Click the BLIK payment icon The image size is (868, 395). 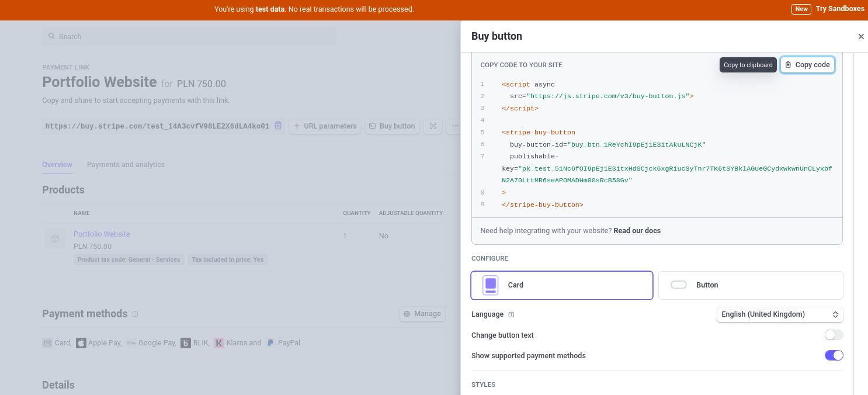pos(186,343)
